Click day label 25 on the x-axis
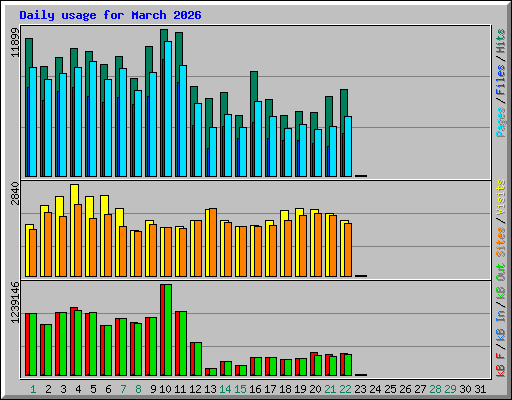The width and height of the screenshot is (512, 400). (x=390, y=389)
